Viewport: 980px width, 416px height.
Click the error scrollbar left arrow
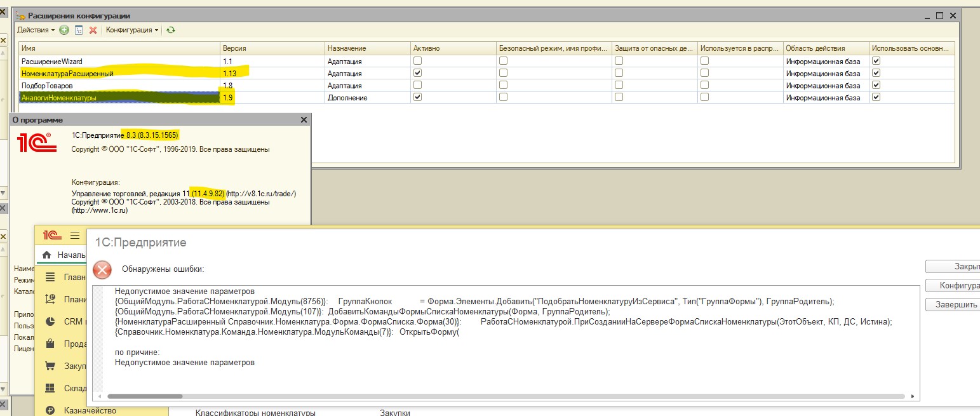point(100,396)
